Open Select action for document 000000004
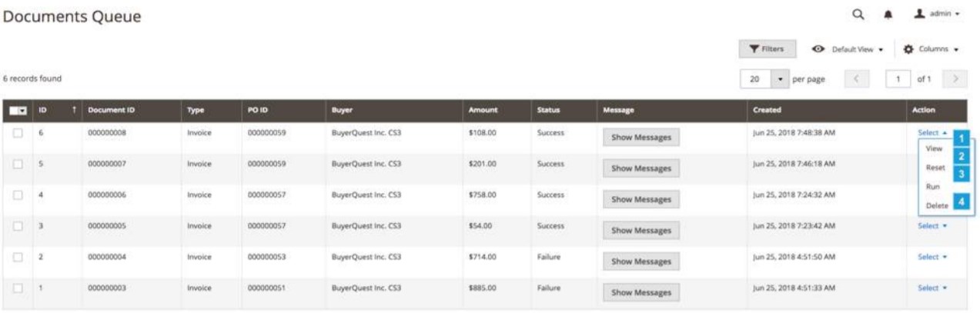 pos(932,257)
